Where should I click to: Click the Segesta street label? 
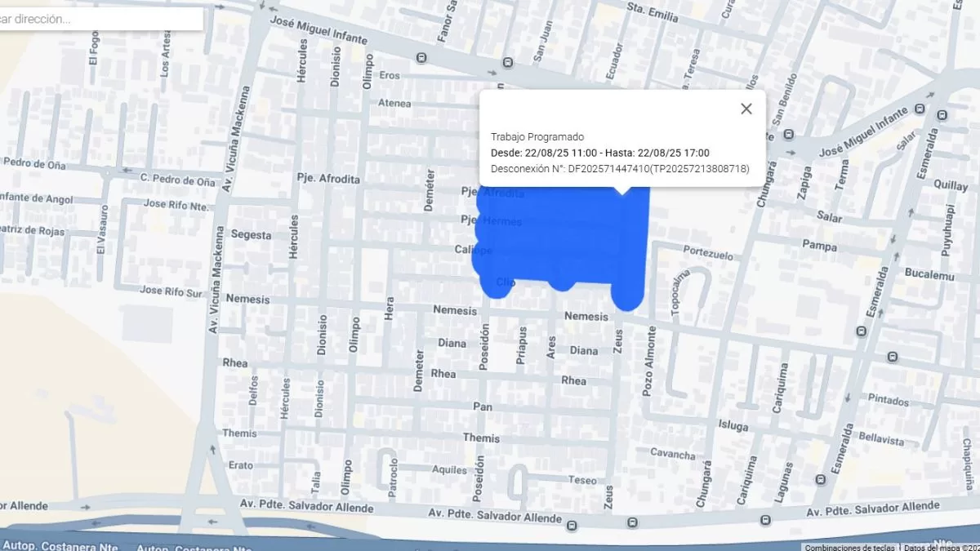(251, 235)
